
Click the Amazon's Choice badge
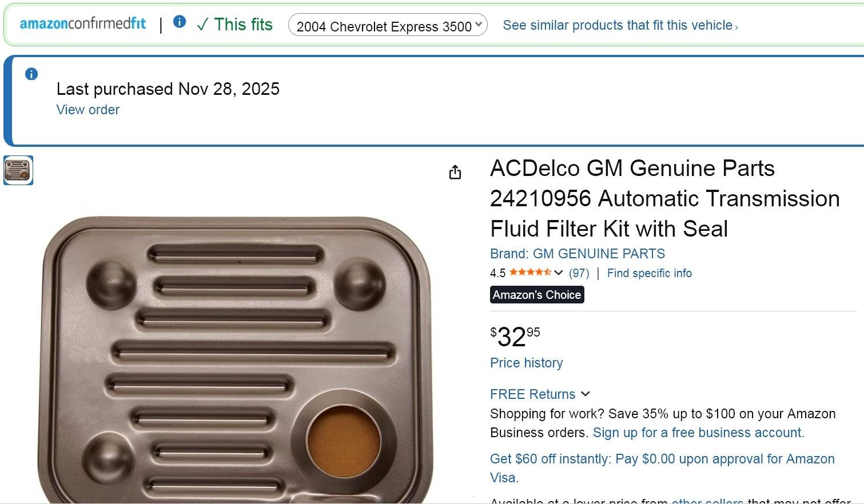[x=537, y=295]
